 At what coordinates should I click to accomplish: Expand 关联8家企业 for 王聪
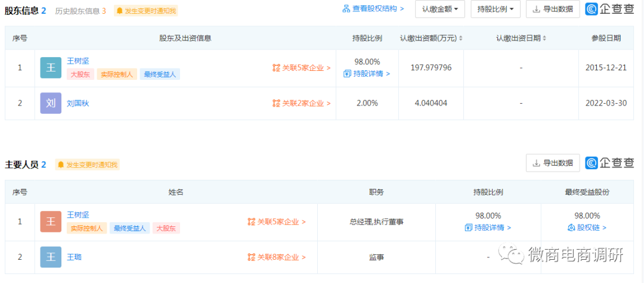click(277, 257)
